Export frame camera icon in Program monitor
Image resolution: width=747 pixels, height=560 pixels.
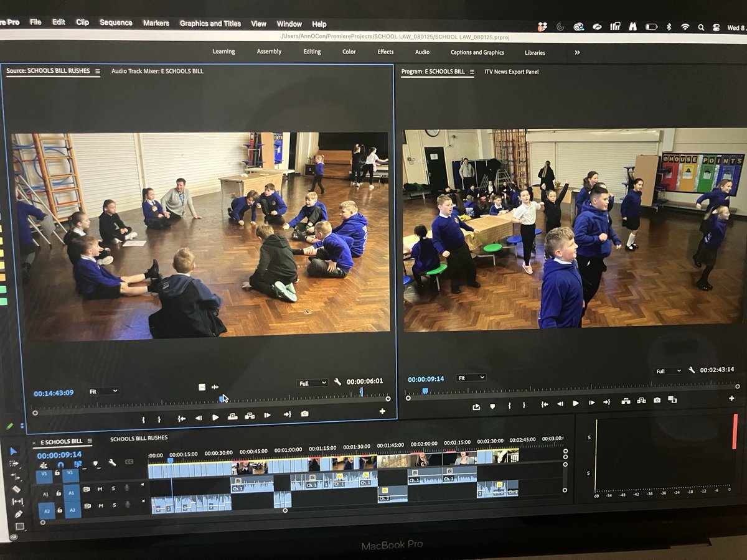pos(657,401)
